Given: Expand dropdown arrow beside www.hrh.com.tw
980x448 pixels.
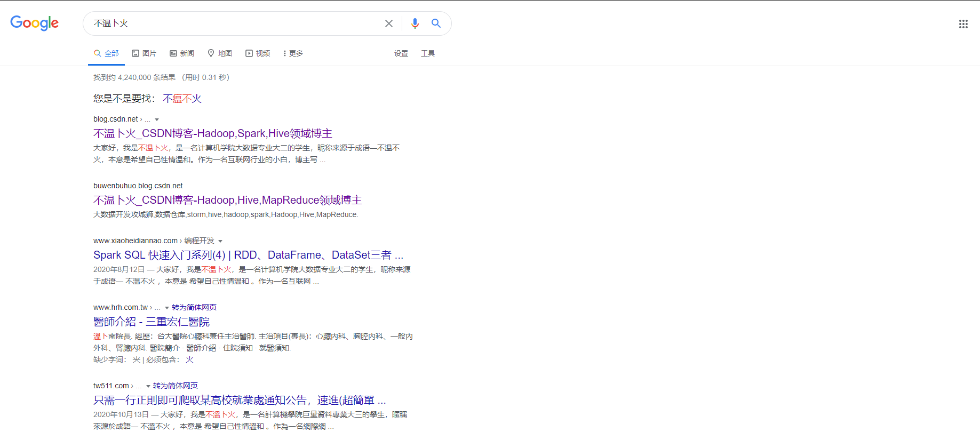Looking at the screenshot, I should 167,308.
